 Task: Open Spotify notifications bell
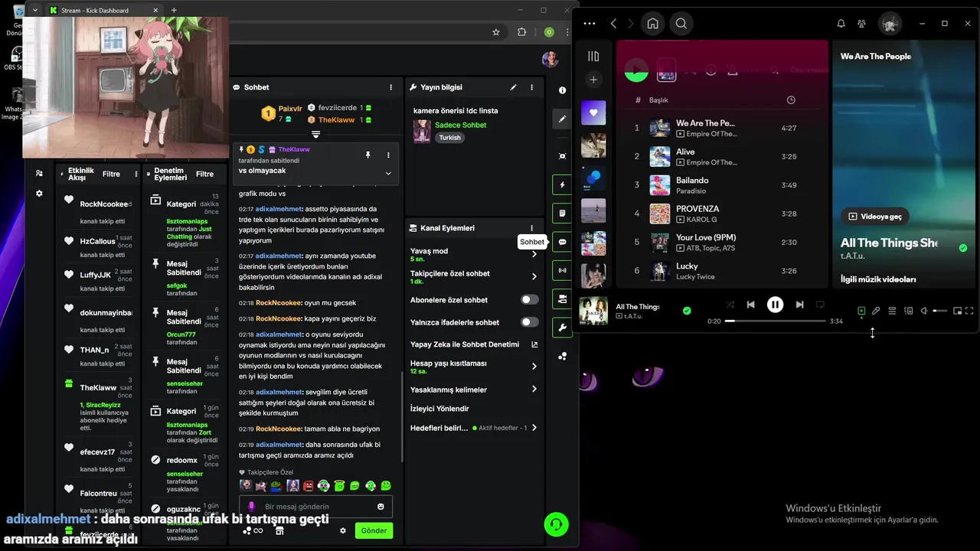841,24
